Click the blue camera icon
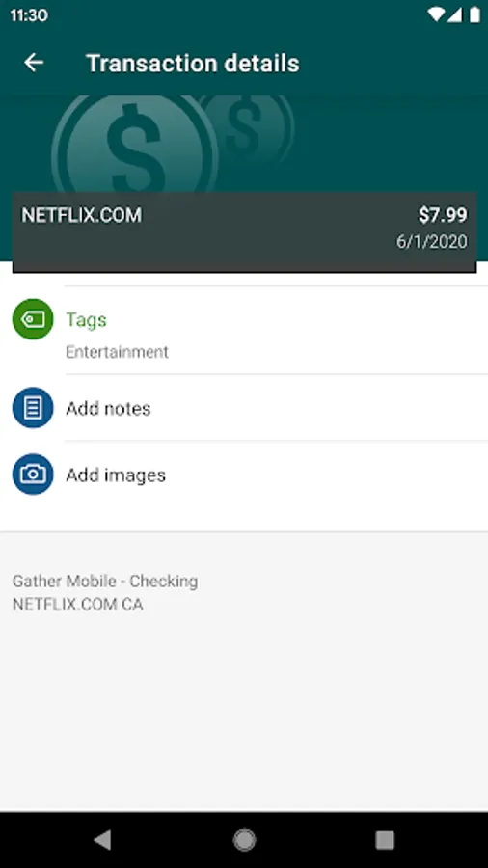Image resolution: width=488 pixels, height=868 pixels. (x=33, y=475)
